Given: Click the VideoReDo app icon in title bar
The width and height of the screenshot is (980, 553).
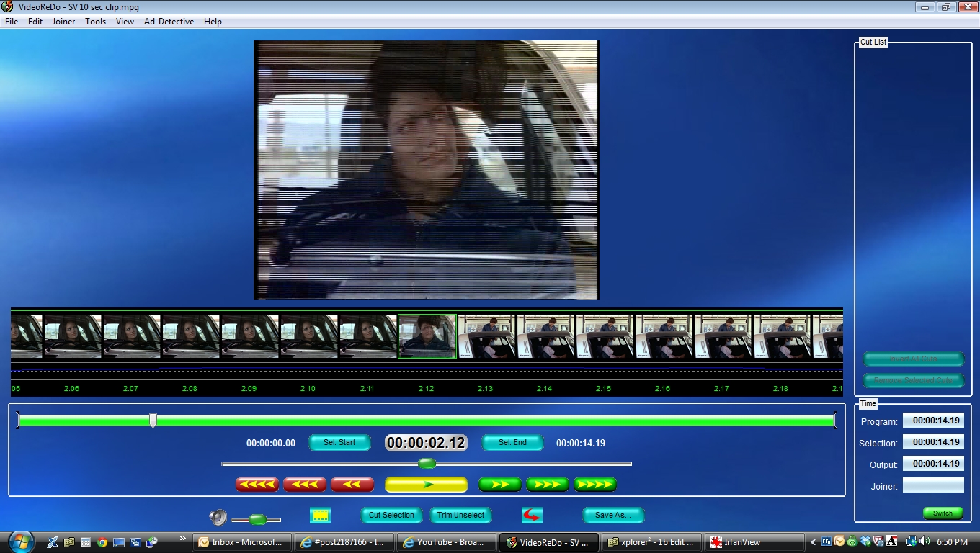Looking at the screenshot, I should tap(8, 7).
